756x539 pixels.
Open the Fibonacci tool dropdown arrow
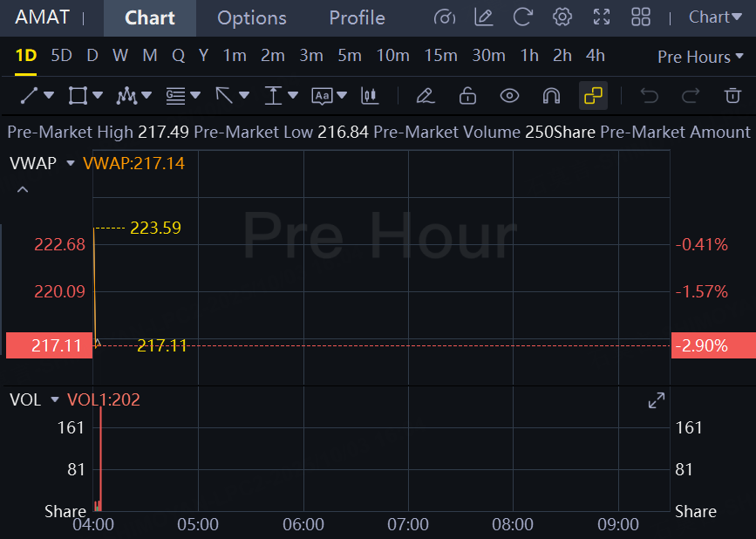(195, 95)
